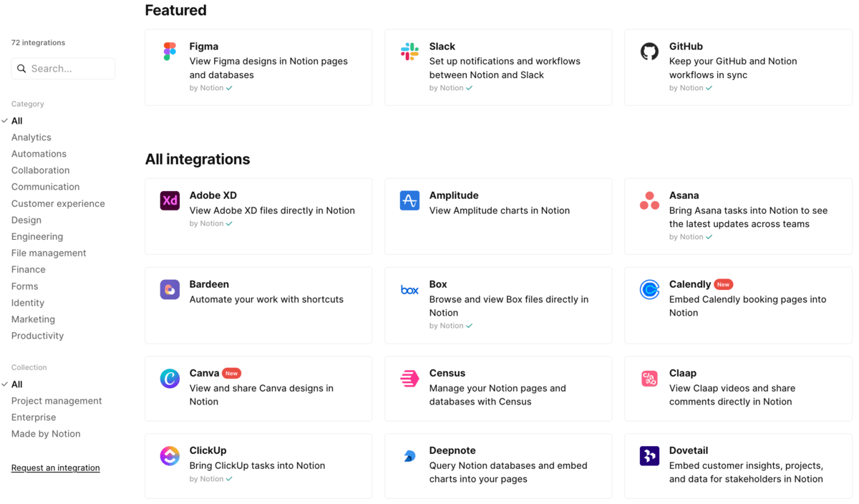Filter by Made by Notion collection
This screenshot has height=504, width=859.
[46, 434]
